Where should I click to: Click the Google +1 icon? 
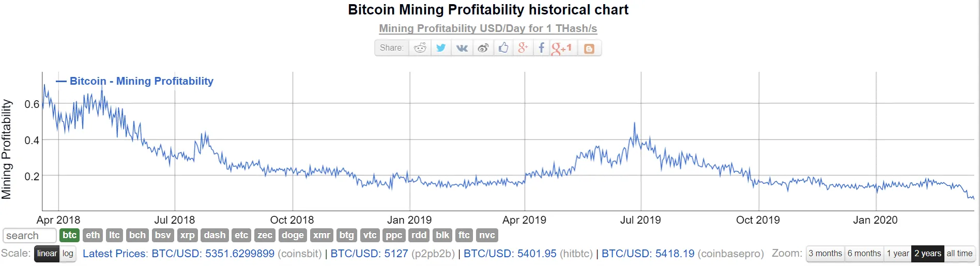pyautogui.click(x=562, y=48)
